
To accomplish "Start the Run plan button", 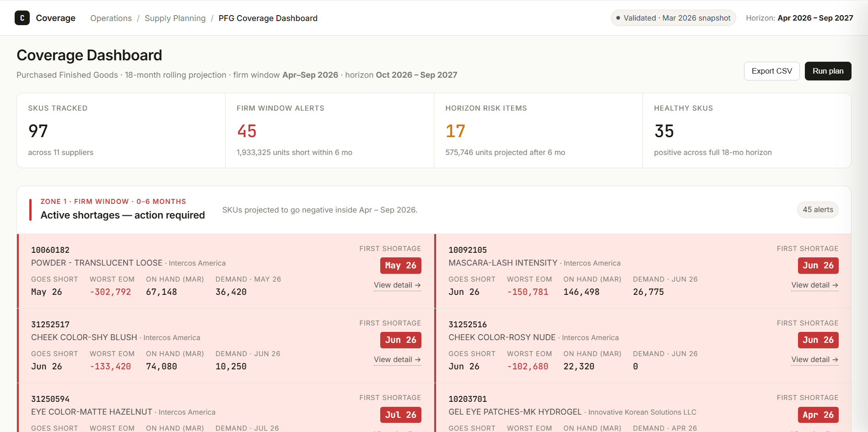I will pos(828,71).
